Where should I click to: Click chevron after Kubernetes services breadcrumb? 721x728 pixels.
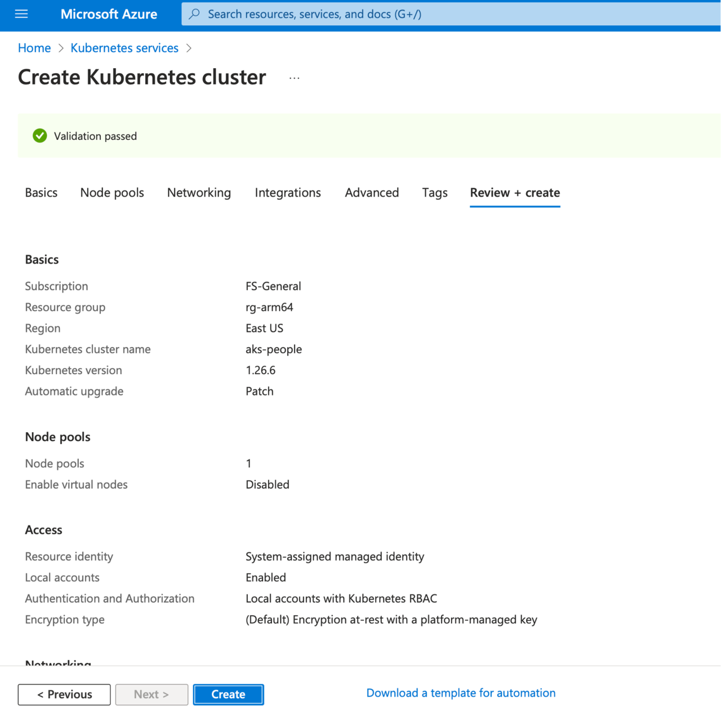pyautogui.click(x=189, y=48)
